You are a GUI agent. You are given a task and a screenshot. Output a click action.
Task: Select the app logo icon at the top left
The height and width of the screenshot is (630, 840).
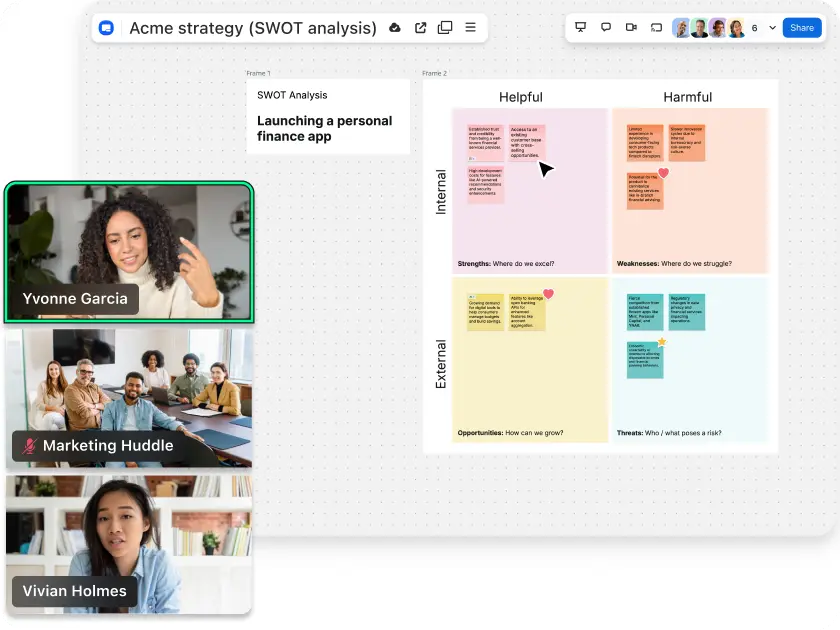[x=108, y=28]
